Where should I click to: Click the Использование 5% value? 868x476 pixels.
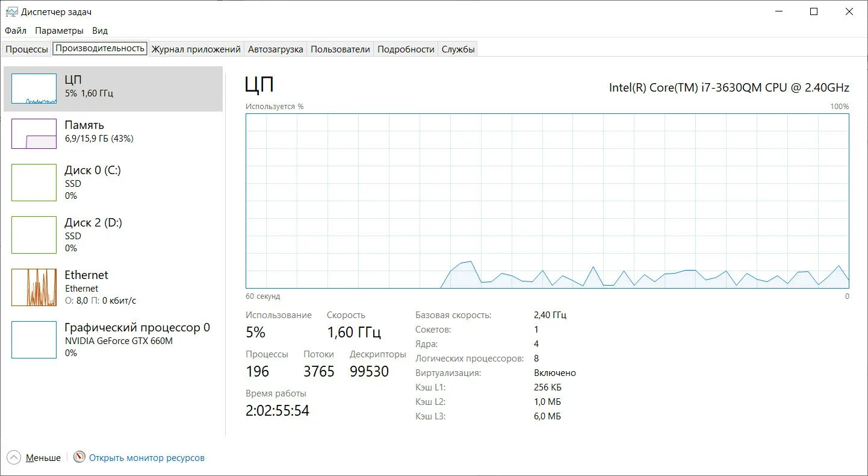click(x=255, y=332)
